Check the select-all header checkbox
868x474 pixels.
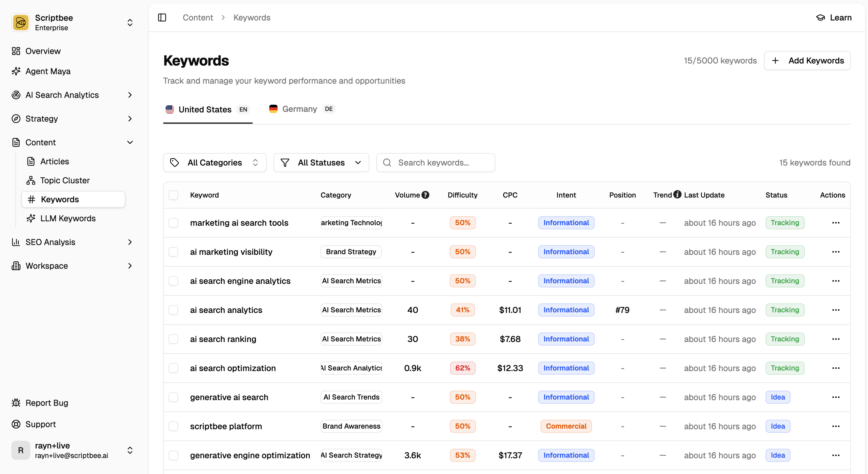tap(173, 195)
